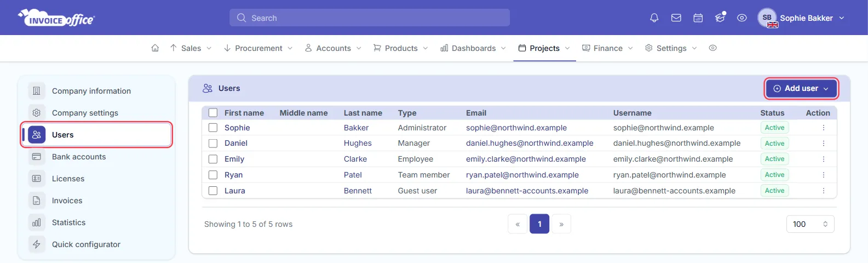Open Company settings in sidebar

[96, 113]
